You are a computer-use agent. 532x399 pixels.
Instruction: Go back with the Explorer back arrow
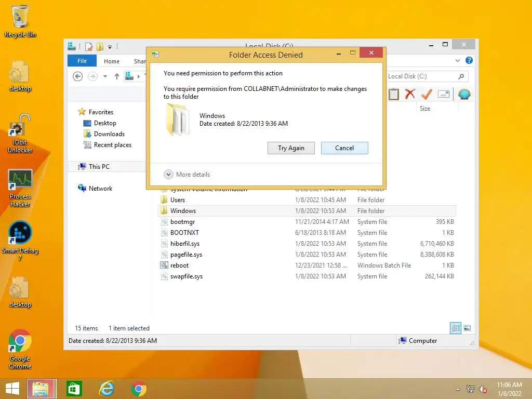[x=78, y=76]
